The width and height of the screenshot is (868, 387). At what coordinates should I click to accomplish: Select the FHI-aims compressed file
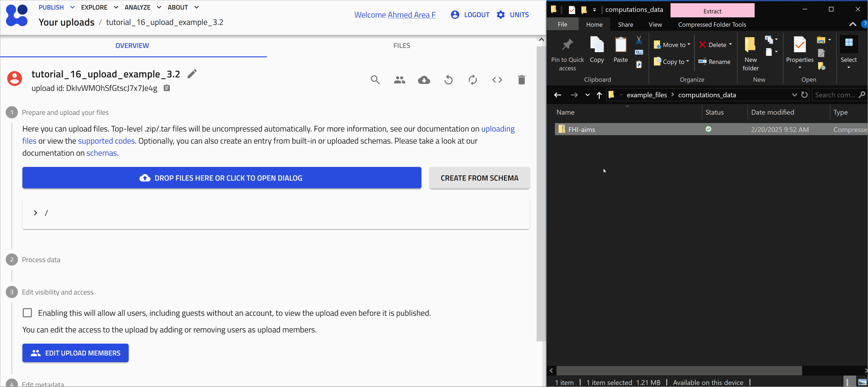[x=582, y=129]
